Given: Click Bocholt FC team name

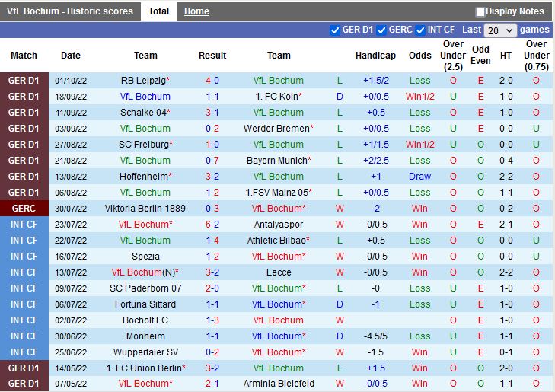Looking at the screenshot, I should click(x=145, y=320).
